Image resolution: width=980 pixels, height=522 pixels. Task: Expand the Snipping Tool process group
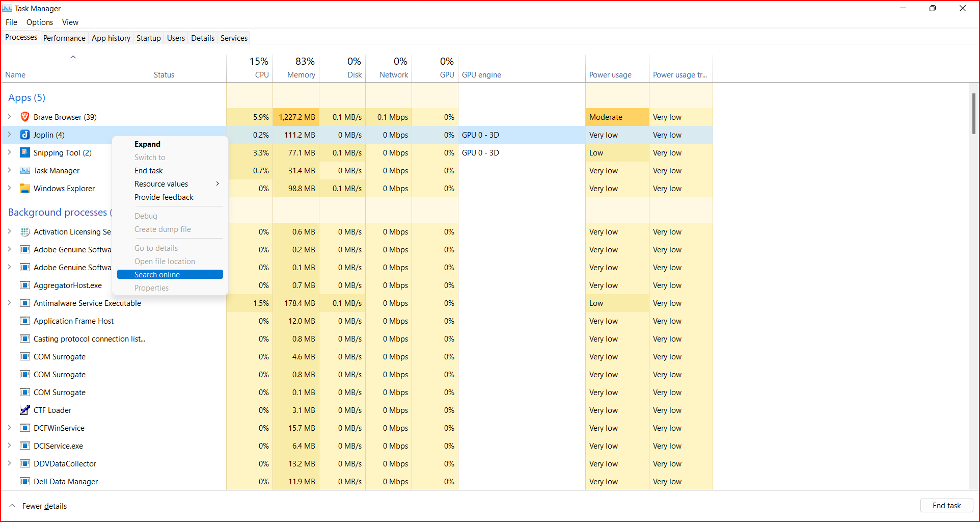9,152
